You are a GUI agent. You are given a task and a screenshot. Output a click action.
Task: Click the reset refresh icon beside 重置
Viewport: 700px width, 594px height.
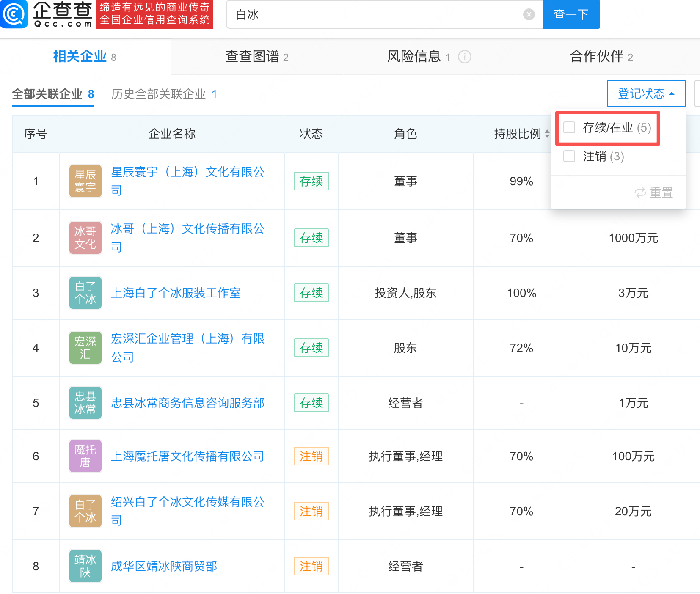tap(640, 192)
